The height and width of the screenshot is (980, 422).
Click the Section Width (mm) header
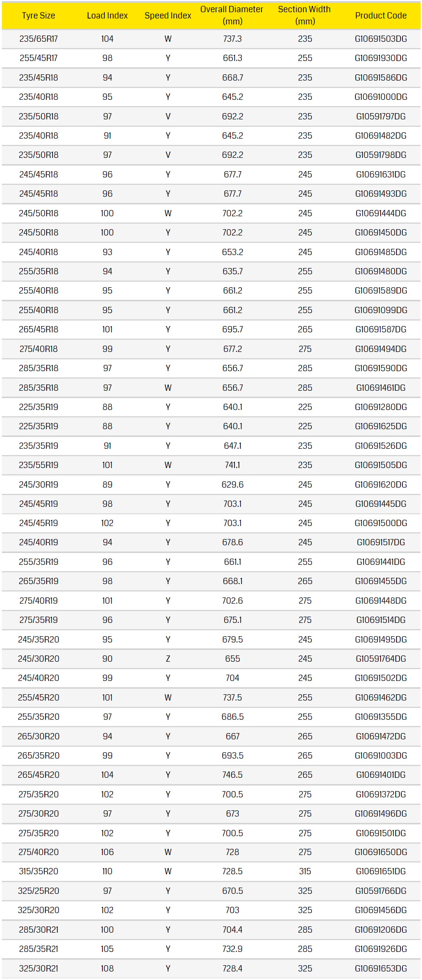pos(304,15)
